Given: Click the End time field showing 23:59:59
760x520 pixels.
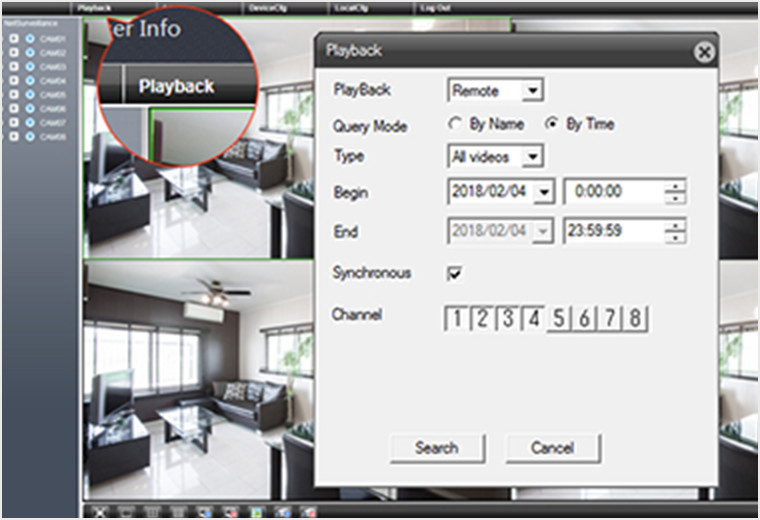Looking at the screenshot, I should click(x=612, y=232).
